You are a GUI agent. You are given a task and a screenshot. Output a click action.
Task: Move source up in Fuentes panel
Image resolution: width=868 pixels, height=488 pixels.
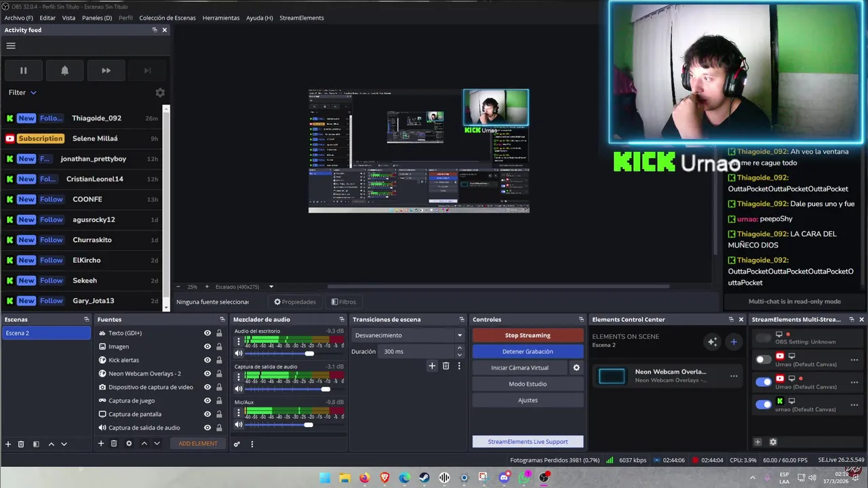click(x=144, y=443)
